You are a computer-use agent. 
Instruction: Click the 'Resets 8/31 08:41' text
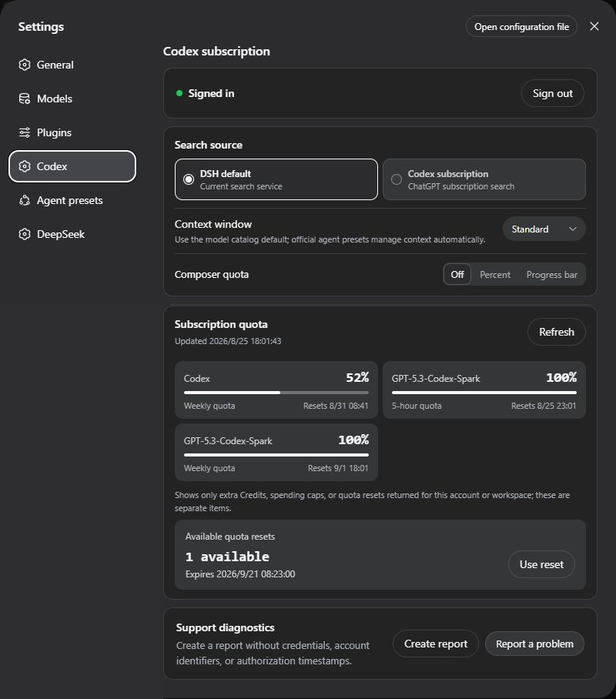tap(336, 406)
